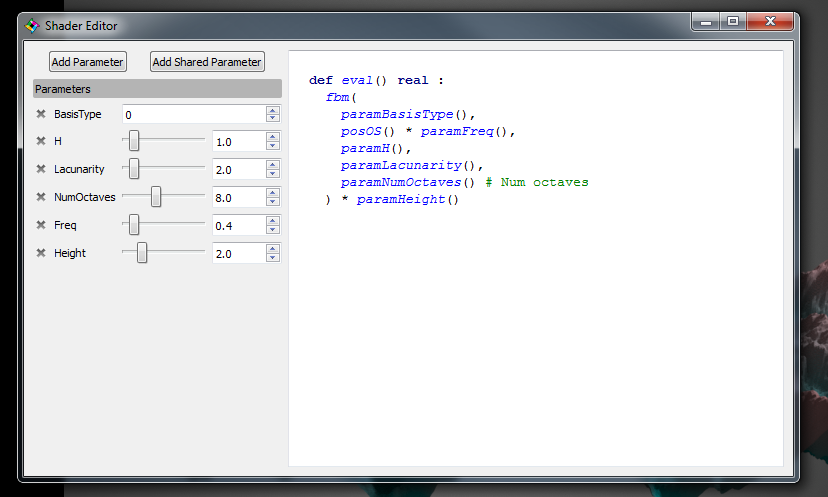Close the Shader Editor window

(770, 22)
